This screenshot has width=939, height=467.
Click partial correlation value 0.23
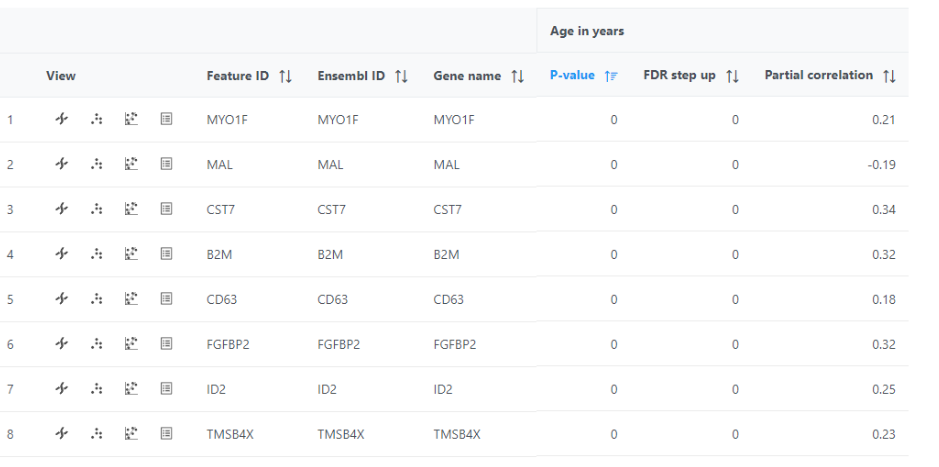point(884,434)
